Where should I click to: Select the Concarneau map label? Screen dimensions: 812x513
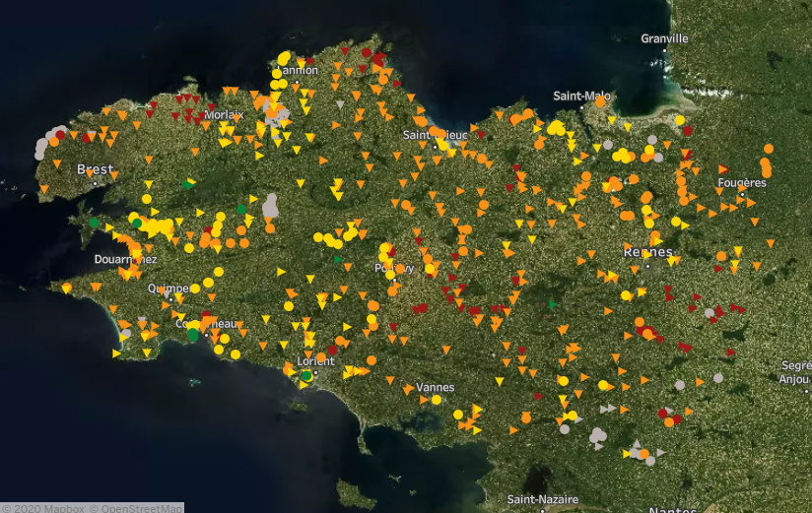(x=207, y=324)
